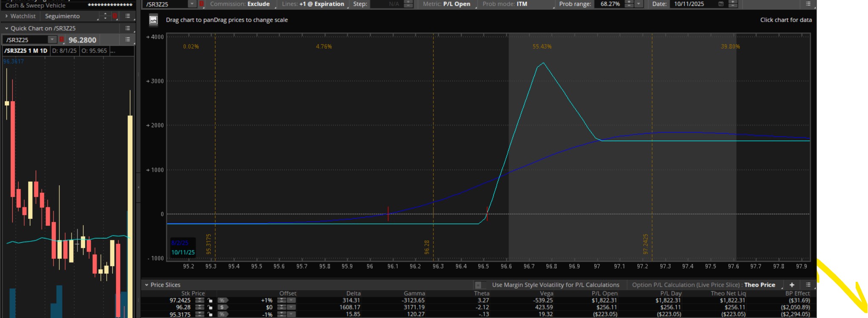Click the Prob range 68.27% field
This screenshot has height=318, width=868.
pyautogui.click(x=610, y=4)
